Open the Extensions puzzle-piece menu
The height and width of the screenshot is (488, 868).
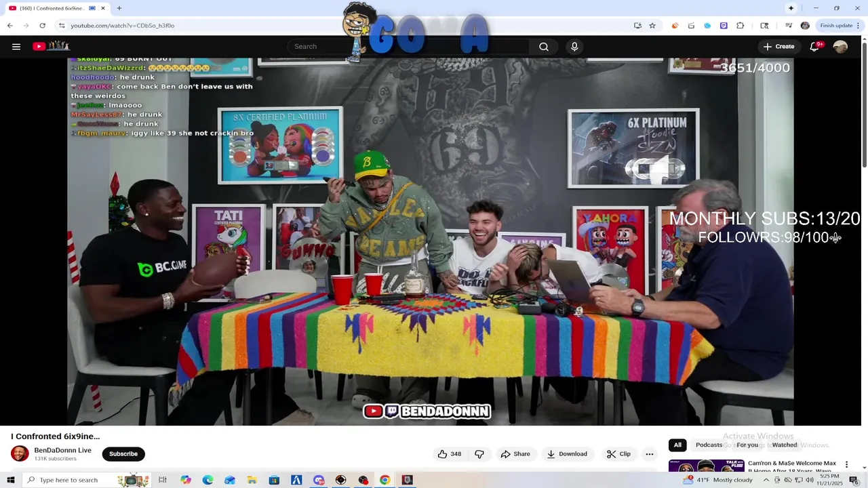[740, 25]
